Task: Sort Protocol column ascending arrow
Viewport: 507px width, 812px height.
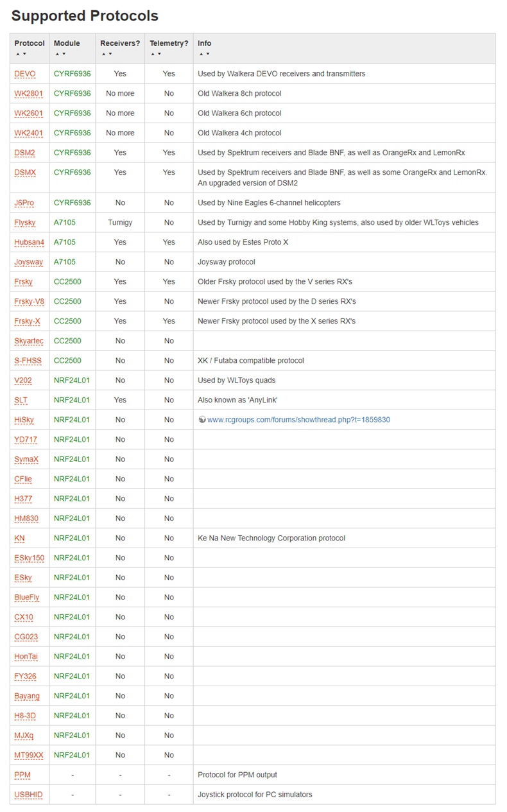Action: 17,54
